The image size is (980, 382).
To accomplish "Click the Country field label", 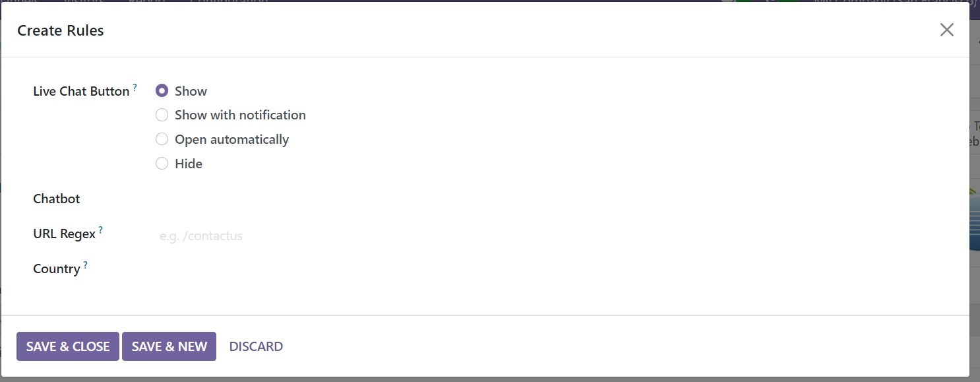I will point(57,269).
